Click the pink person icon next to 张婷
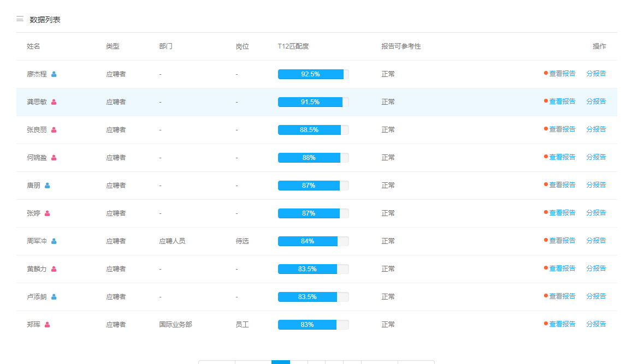The height and width of the screenshot is (364, 644). point(47,213)
